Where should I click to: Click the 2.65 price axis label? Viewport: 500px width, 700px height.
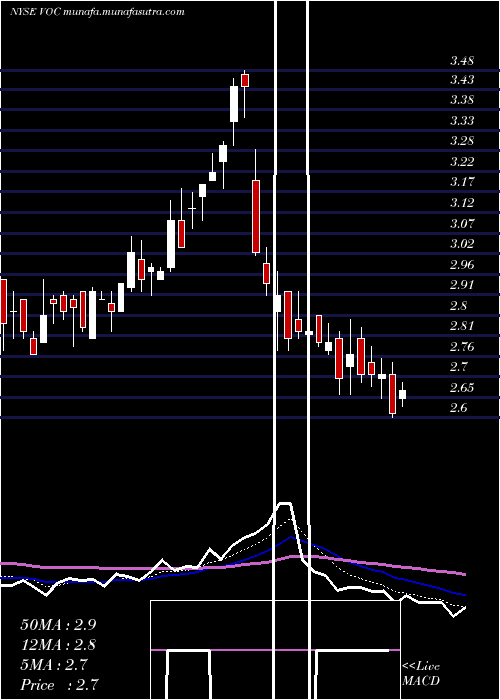click(462, 388)
